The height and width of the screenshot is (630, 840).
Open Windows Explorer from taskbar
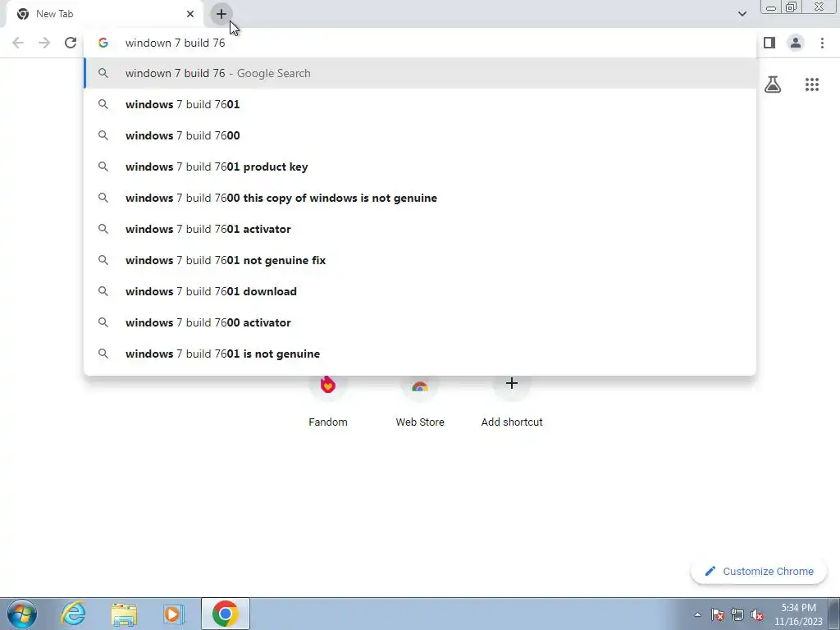tap(124, 614)
